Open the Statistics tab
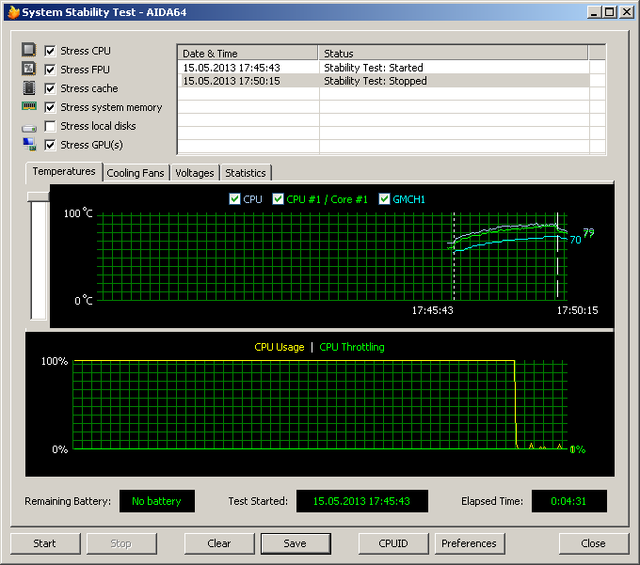Viewport: 640px width, 565px height. [x=245, y=173]
